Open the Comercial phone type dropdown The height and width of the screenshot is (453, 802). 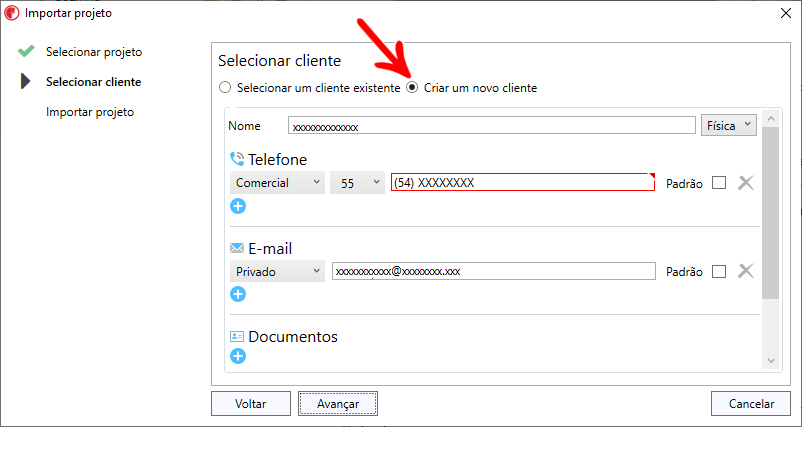click(x=277, y=183)
